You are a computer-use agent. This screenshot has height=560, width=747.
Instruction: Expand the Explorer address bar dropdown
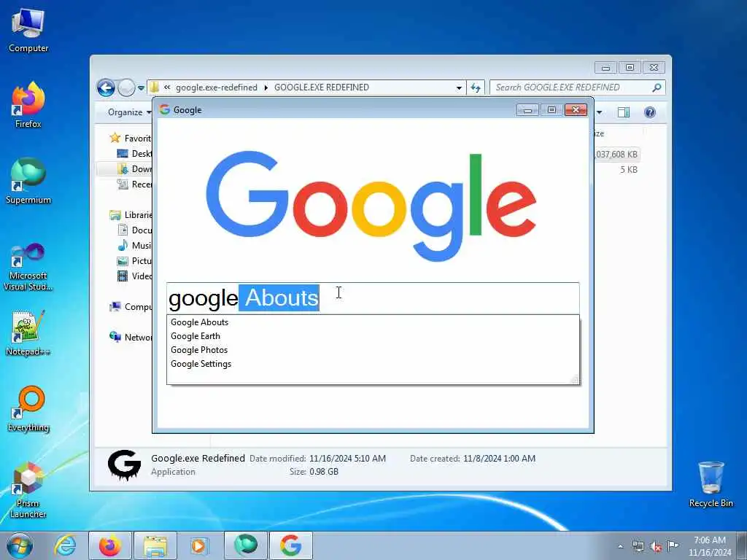[x=459, y=87]
